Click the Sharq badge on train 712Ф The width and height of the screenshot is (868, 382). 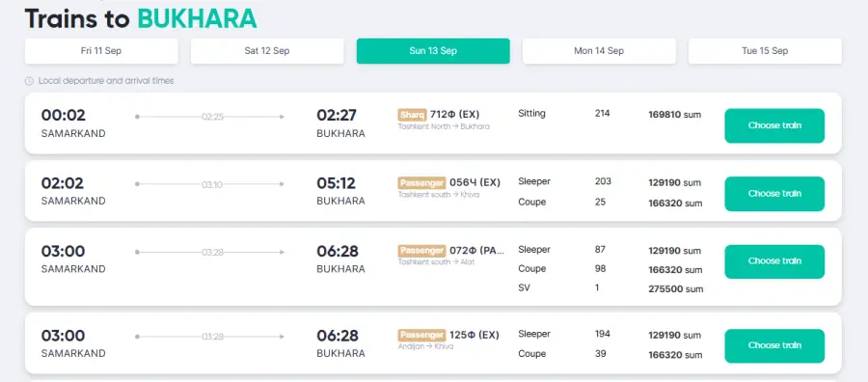412,115
